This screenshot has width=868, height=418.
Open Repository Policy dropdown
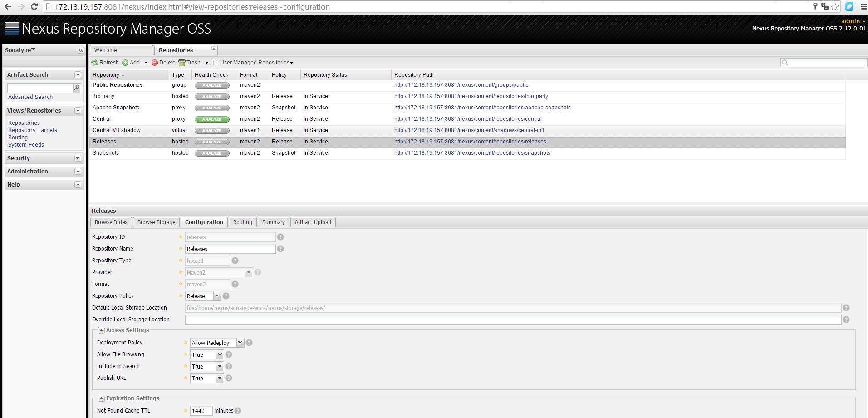pyautogui.click(x=217, y=296)
